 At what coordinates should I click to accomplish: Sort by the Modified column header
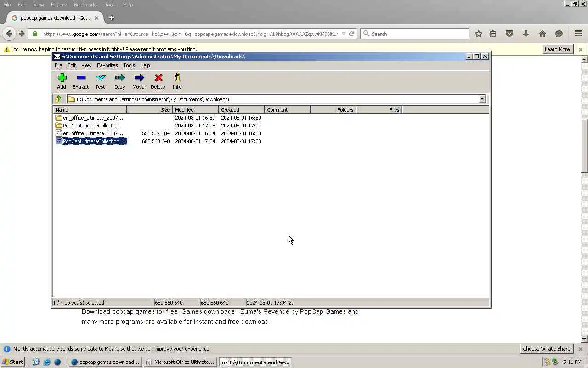click(x=195, y=110)
